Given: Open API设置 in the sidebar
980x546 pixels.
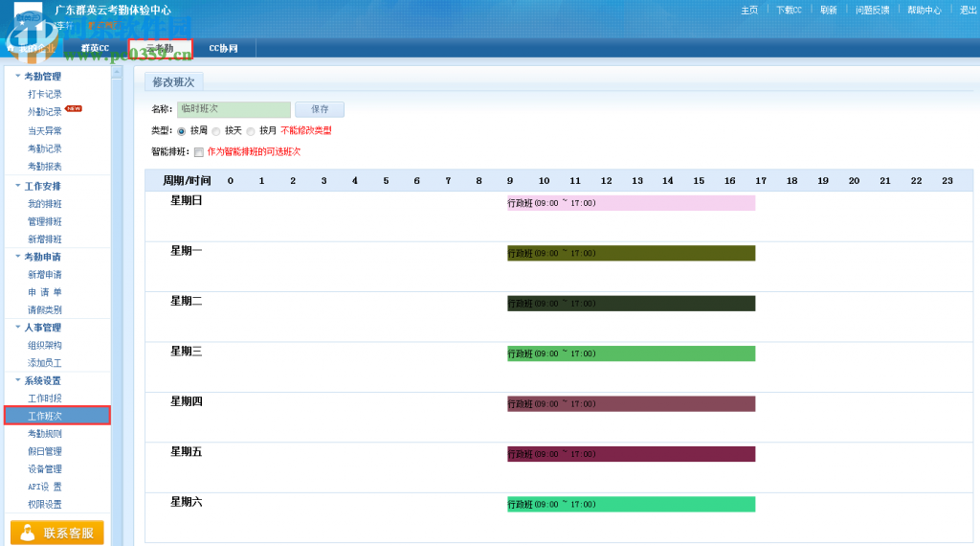Looking at the screenshot, I should tap(45, 487).
